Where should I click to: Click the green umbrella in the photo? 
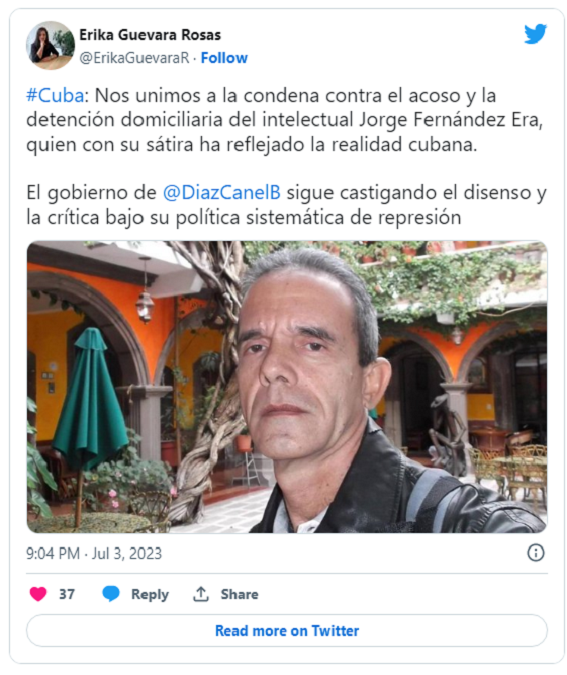coord(89,400)
